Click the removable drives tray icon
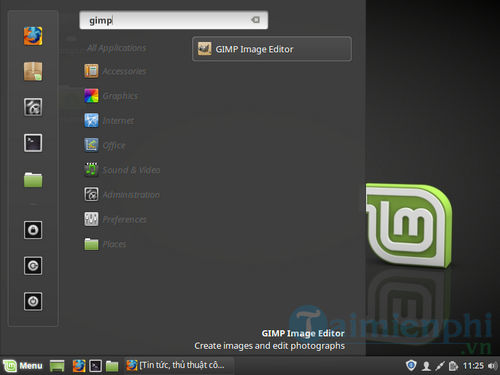 click(x=453, y=366)
